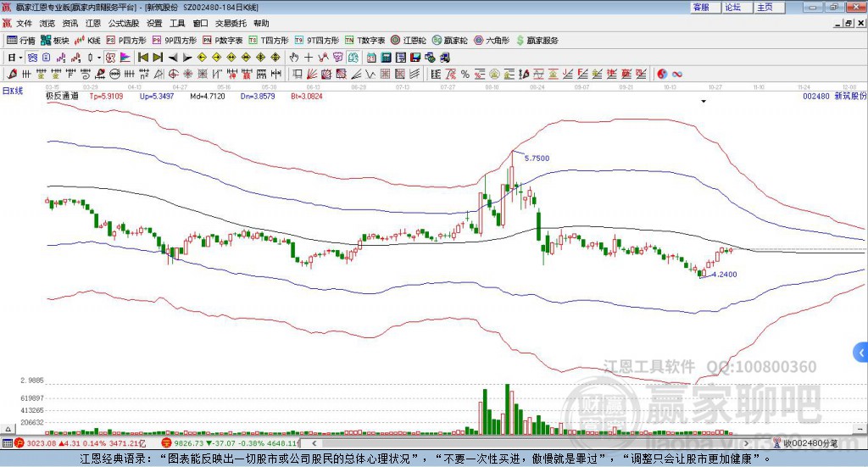The height and width of the screenshot is (467, 868).
Task: Click the 客服 button in title bar
Action: 705,7
